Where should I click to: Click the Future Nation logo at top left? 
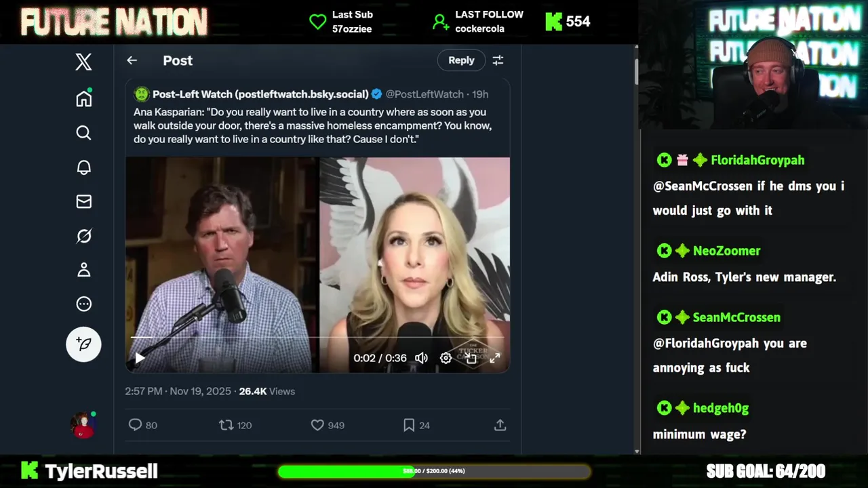[x=114, y=22]
